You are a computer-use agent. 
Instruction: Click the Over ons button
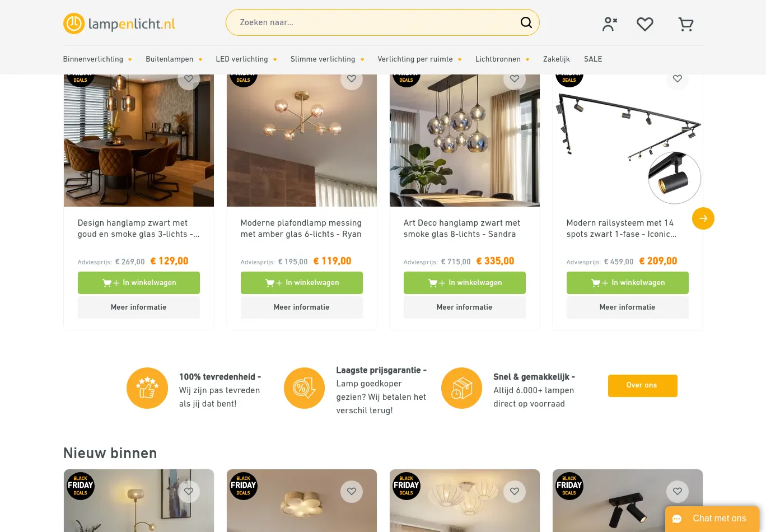pyautogui.click(x=643, y=386)
